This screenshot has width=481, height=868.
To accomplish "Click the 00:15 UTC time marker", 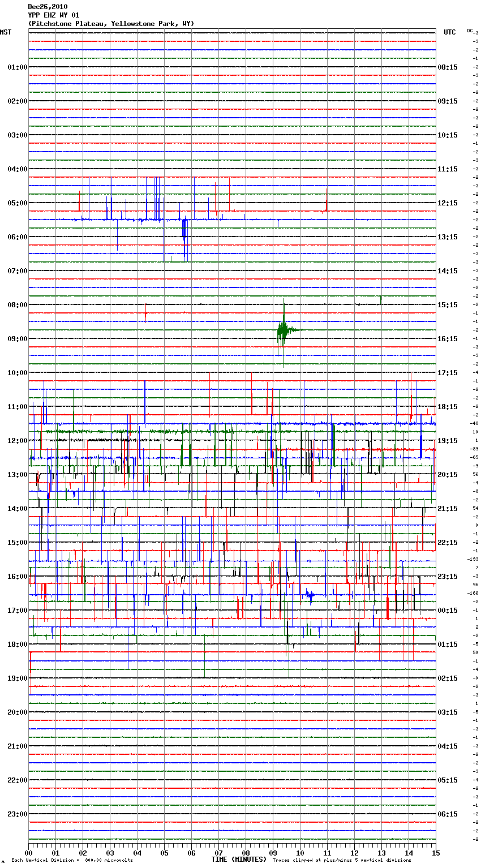I will pyautogui.click(x=448, y=611).
